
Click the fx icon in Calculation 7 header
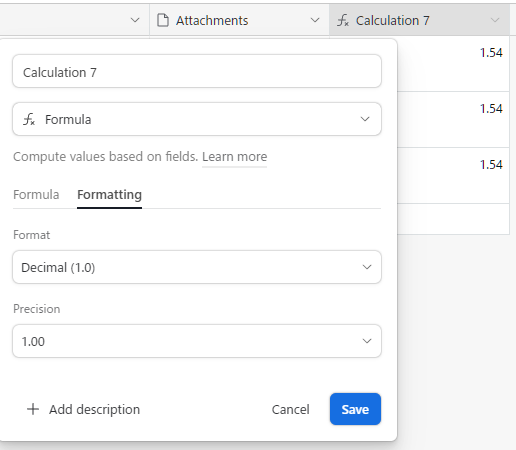click(x=343, y=20)
